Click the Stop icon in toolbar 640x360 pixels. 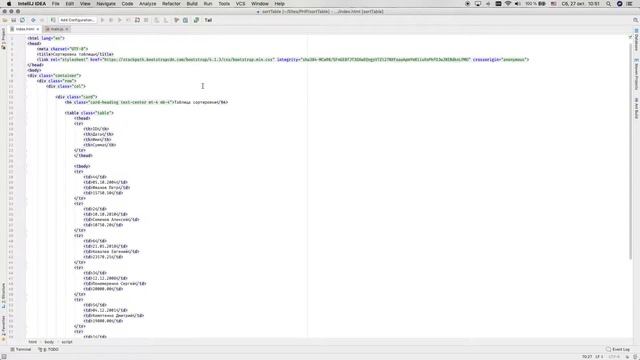click(146, 20)
